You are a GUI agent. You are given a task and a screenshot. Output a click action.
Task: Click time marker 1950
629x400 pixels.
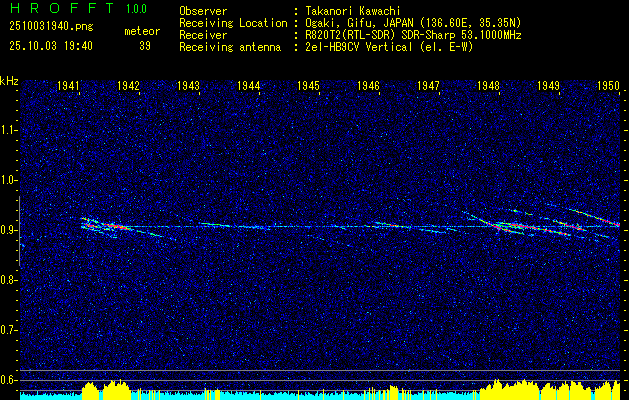[x=608, y=85]
